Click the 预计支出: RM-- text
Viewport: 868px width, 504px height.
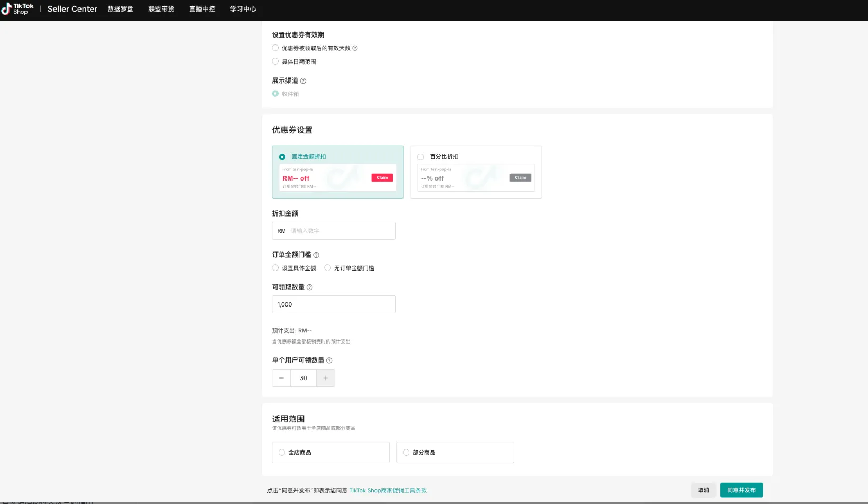292,331
